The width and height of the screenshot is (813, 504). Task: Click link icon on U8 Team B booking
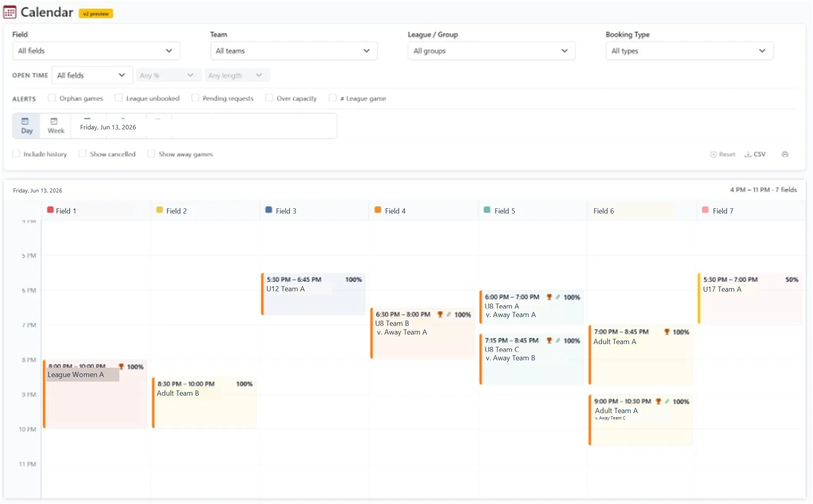(x=449, y=314)
